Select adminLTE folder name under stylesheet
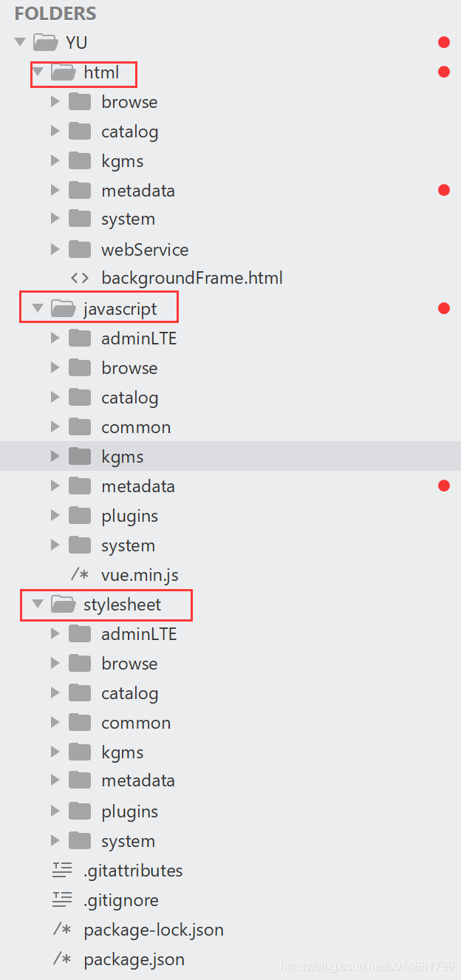Image resolution: width=461 pixels, height=980 pixels. click(139, 633)
